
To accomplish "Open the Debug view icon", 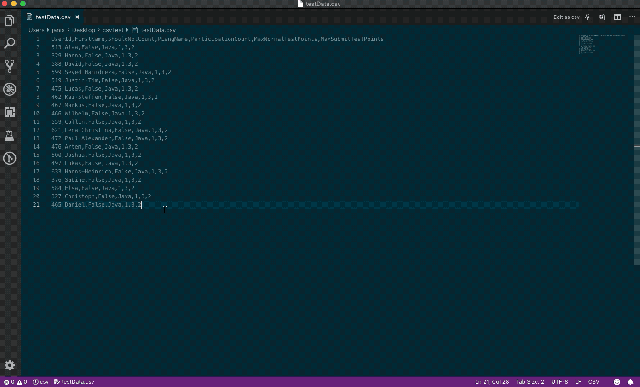I will point(9,89).
